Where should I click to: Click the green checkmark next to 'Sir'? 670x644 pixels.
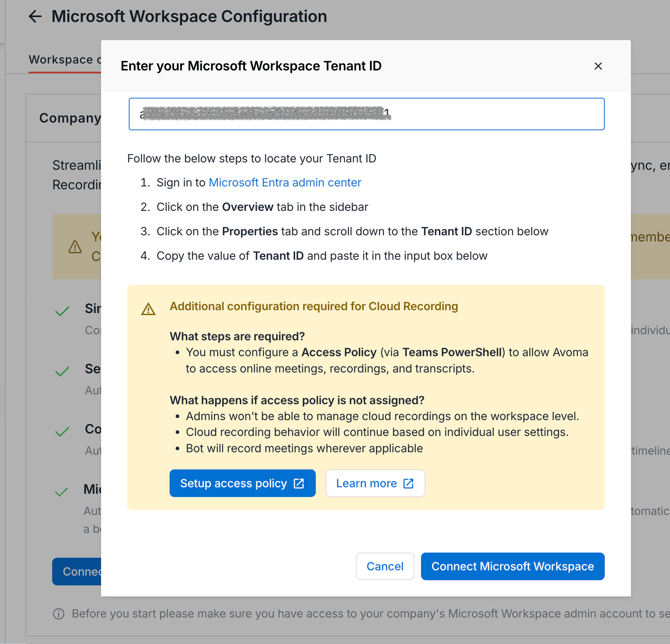point(62,311)
